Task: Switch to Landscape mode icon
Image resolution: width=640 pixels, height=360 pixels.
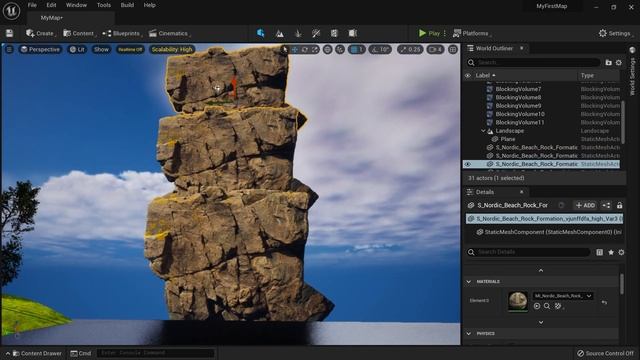Action: (280, 33)
